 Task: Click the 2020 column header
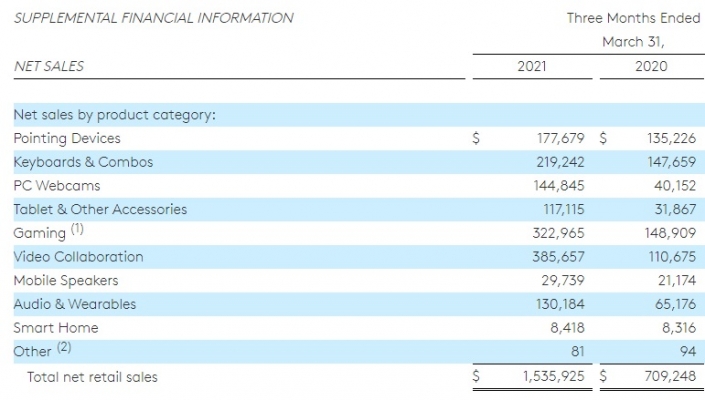tap(651, 67)
